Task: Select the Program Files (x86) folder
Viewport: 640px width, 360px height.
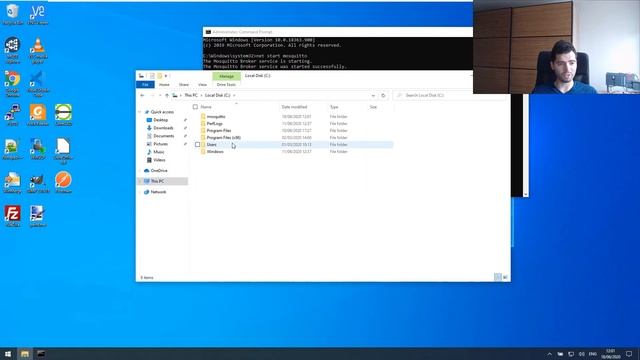Action: point(223,138)
